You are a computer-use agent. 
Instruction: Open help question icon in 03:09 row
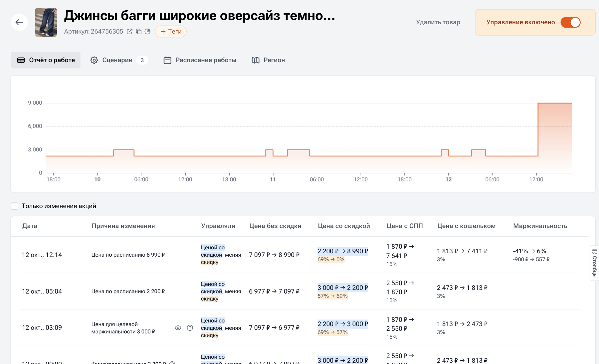point(190,328)
